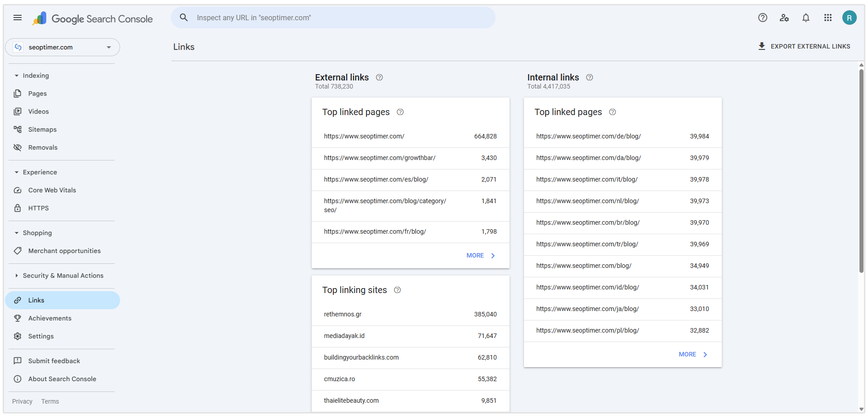
Task: Select the https://www.seoptimer.com/growthbar/ row
Action: (x=411, y=158)
